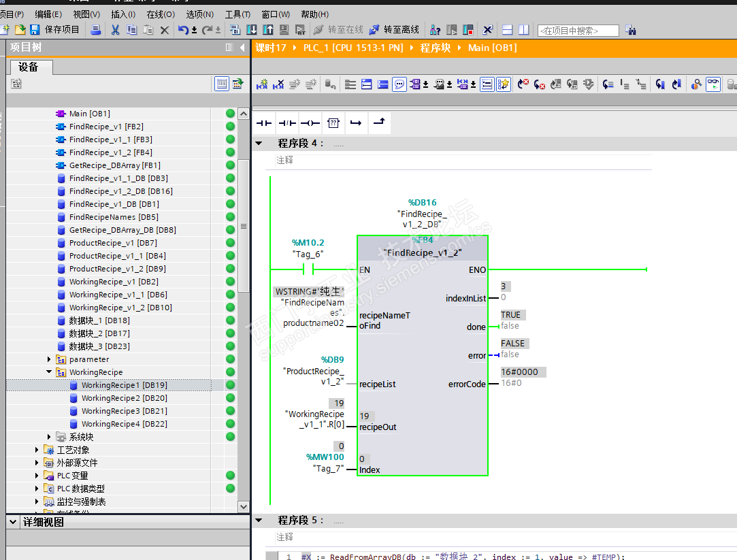
Task: Toggle the details view in project tree
Action: coord(13,522)
